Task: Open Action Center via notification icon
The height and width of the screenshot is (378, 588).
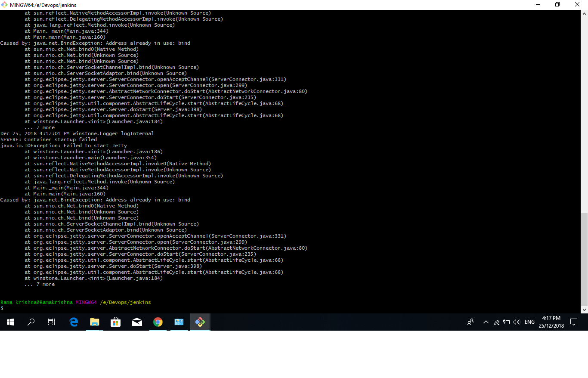Action: click(x=574, y=322)
